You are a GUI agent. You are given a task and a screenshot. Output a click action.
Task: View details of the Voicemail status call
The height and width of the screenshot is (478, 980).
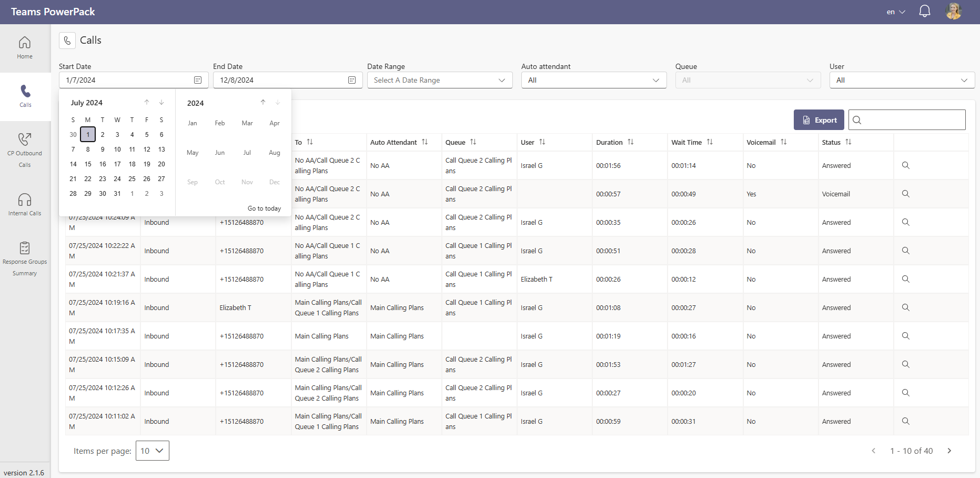point(905,194)
